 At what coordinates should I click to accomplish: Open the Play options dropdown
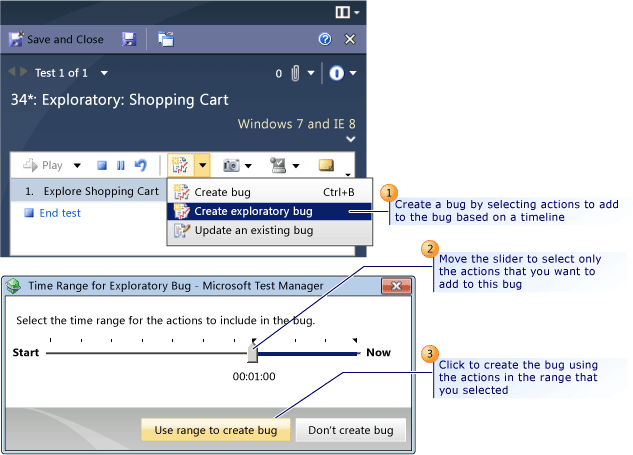tap(77, 166)
